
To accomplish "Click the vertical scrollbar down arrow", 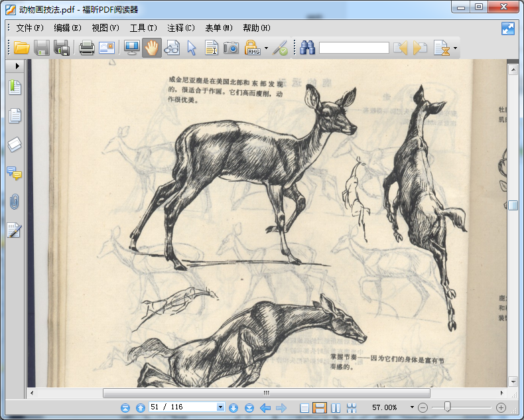I will [513, 381].
